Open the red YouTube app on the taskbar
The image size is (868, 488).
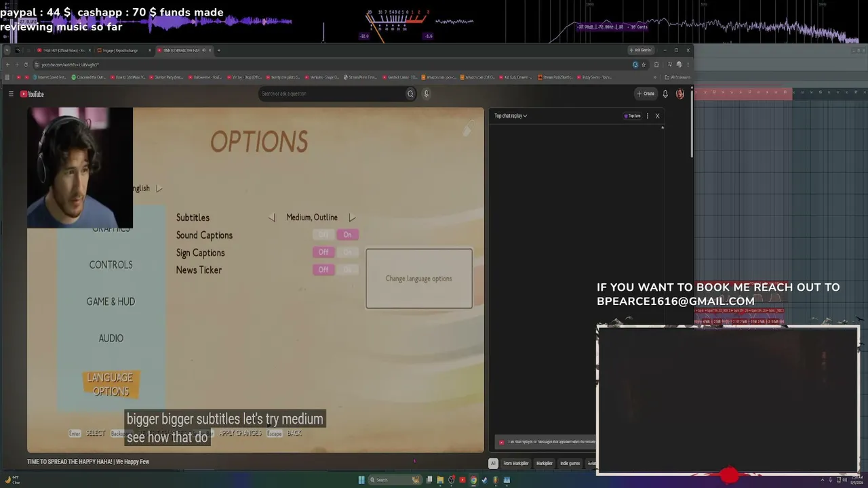[462, 480]
